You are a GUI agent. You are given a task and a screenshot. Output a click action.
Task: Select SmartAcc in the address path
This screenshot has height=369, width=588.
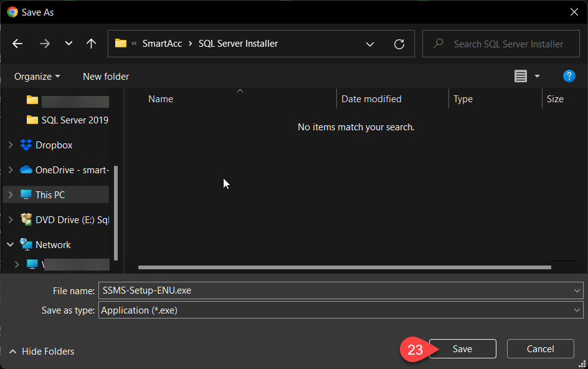162,44
